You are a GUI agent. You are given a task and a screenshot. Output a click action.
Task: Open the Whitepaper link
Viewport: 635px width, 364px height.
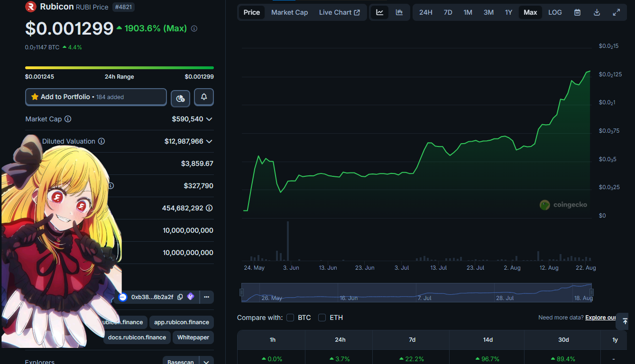(193, 337)
